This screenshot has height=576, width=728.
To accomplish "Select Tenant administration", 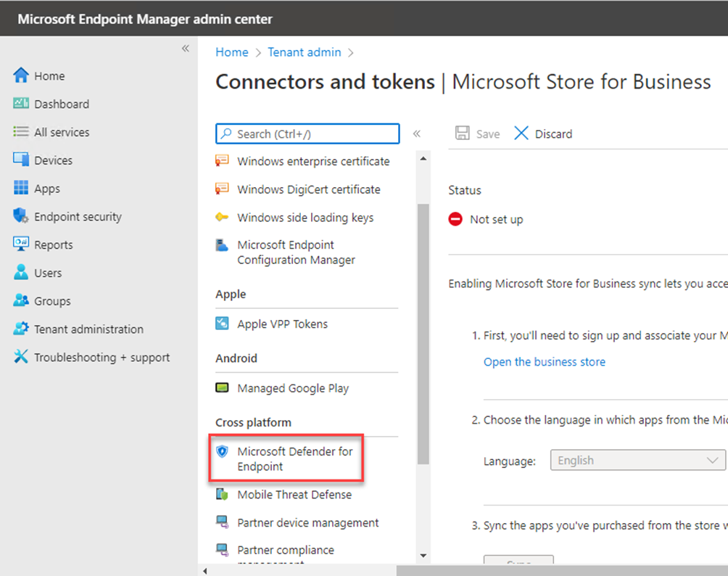I will click(88, 329).
